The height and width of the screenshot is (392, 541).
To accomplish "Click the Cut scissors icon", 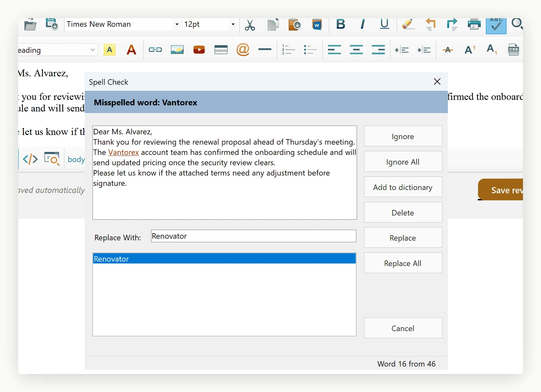I will [250, 25].
